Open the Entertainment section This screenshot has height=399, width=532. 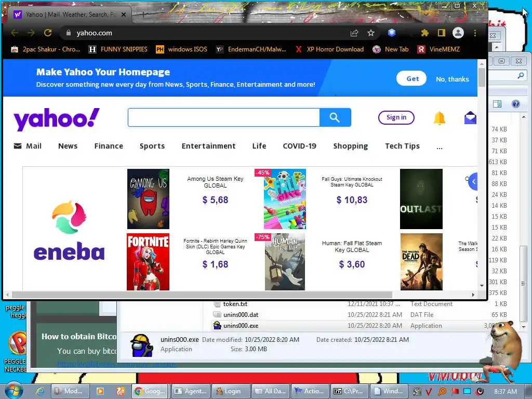point(208,146)
